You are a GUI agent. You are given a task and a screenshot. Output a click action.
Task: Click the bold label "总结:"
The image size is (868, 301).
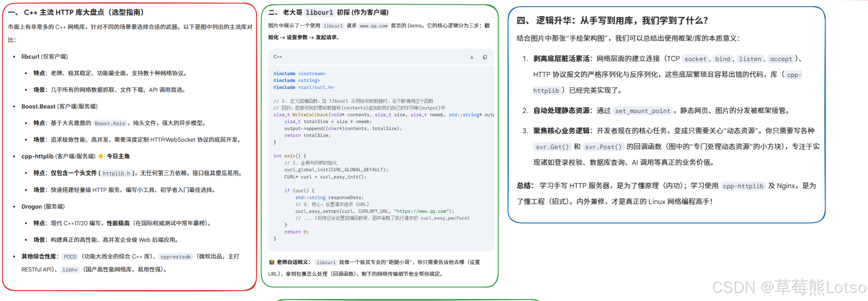(525, 186)
